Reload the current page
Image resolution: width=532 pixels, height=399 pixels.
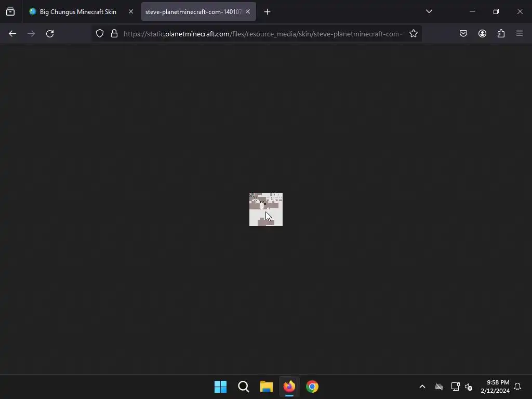[x=50, y=34]
